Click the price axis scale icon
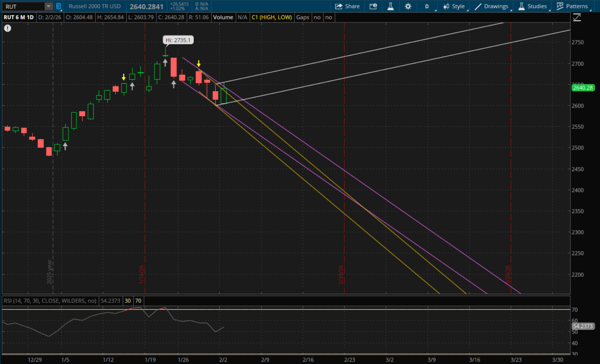The width and height of the screenshot is (600, 364). 577,18
